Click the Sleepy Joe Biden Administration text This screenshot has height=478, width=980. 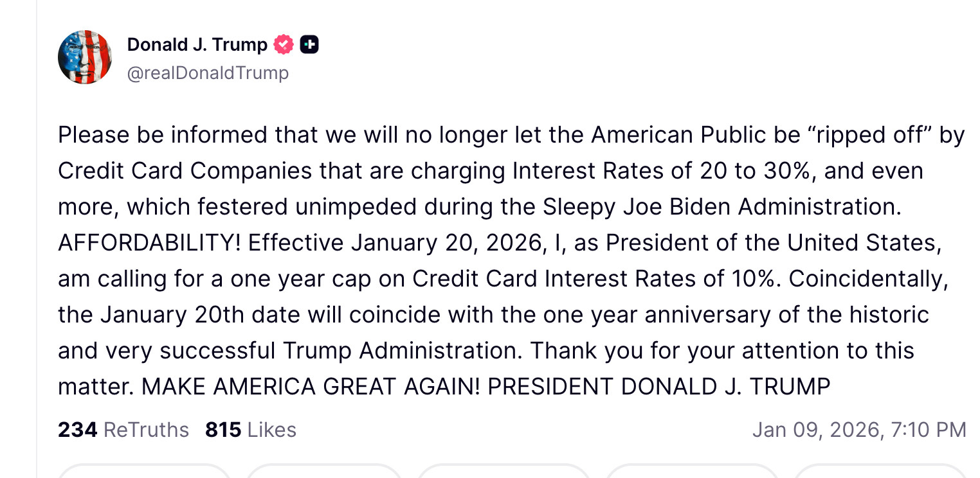(x=719, y=207)
